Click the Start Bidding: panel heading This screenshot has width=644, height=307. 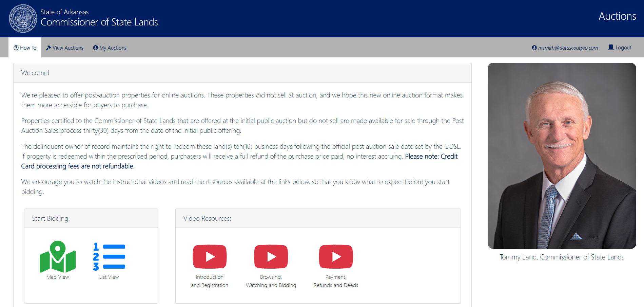click(51, 218)
